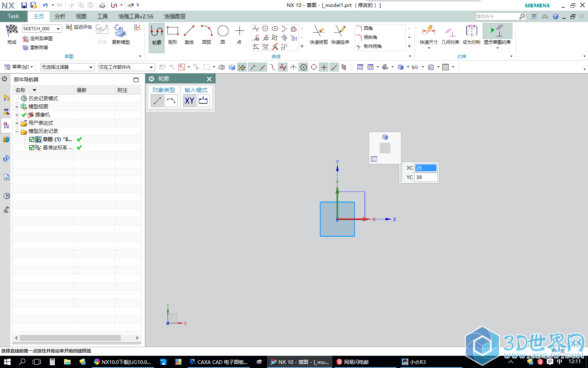This screenshot has height=368, width=588.
Task: Maximize the Part Navigator panel square button
Action: click(x=136, y=80)
